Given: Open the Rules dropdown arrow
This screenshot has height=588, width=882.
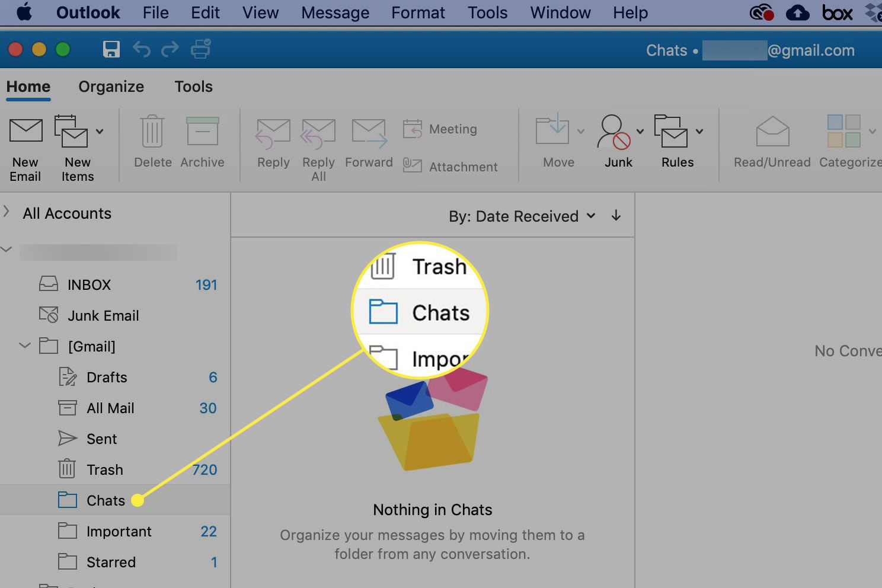Looking at the screenshot, I should 699,131.
